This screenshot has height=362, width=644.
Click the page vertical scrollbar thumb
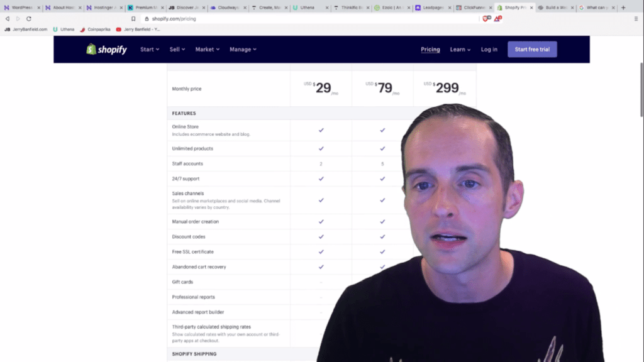tap(641, 89)
